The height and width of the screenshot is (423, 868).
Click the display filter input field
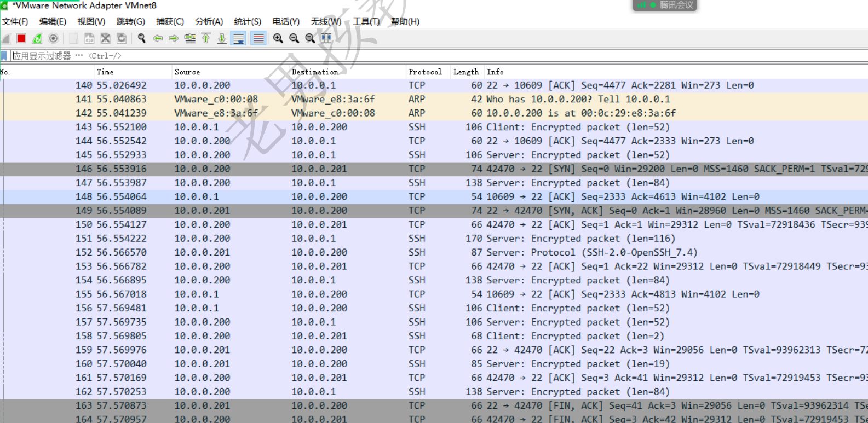(x=438, y=56)
